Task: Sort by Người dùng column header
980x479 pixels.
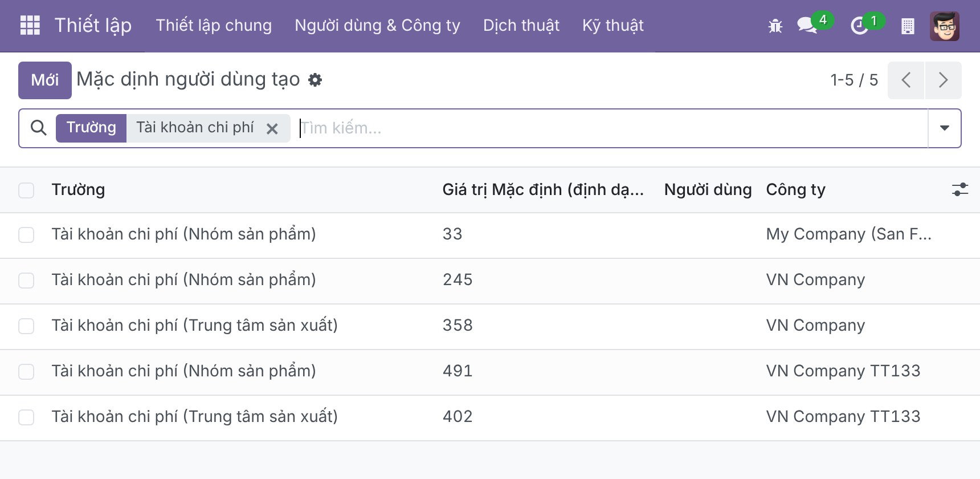Action: 708,190
